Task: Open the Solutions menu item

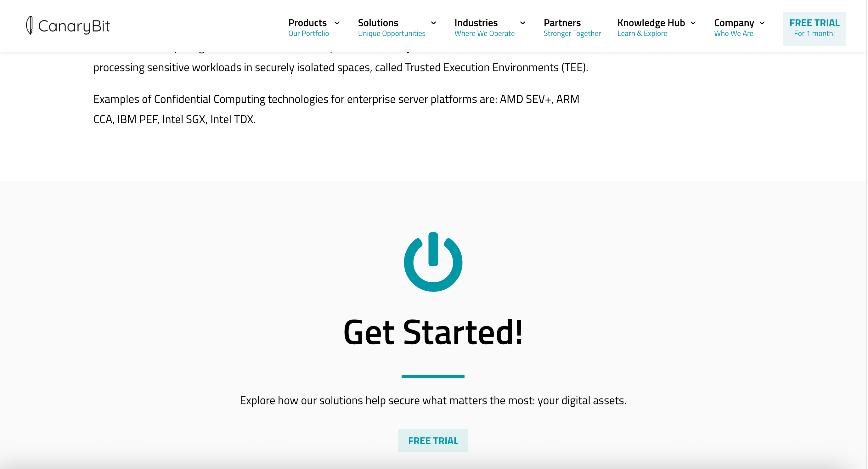Action: [x=378, y=23]
